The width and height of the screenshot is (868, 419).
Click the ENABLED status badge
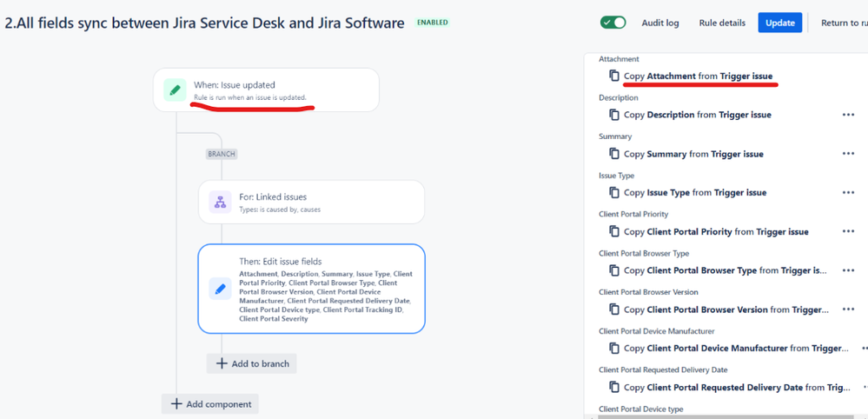pos(433,23)
